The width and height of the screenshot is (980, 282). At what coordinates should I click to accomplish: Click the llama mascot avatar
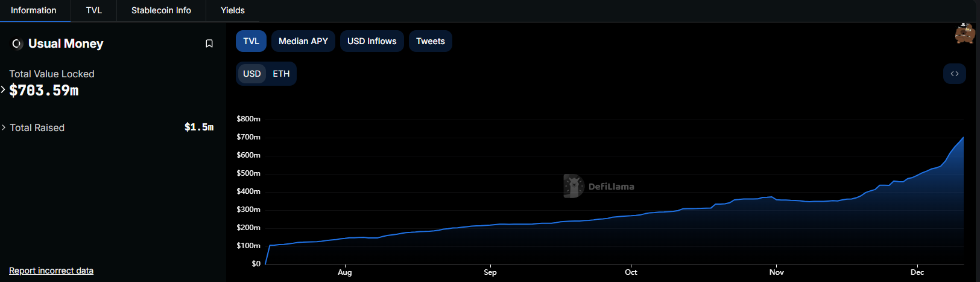[965, 34]
